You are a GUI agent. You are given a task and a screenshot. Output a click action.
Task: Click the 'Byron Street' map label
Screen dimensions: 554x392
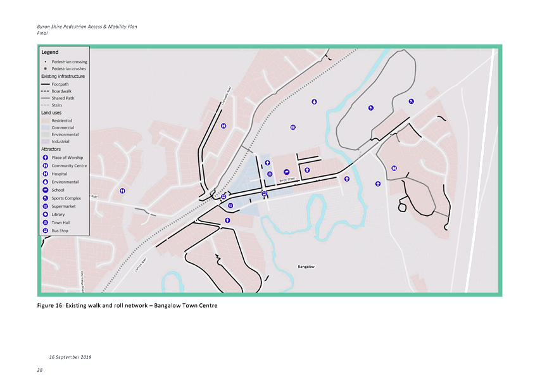(287, 180)
